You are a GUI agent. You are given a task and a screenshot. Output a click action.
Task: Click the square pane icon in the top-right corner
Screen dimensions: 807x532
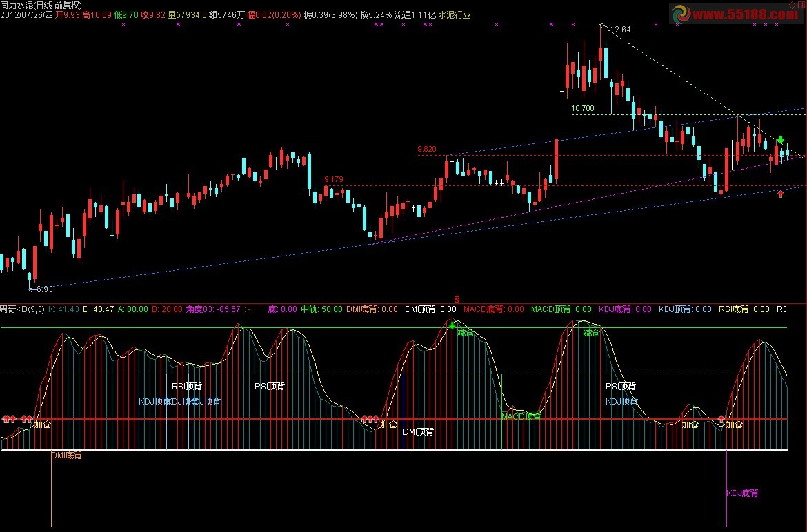tap(801, 5)
